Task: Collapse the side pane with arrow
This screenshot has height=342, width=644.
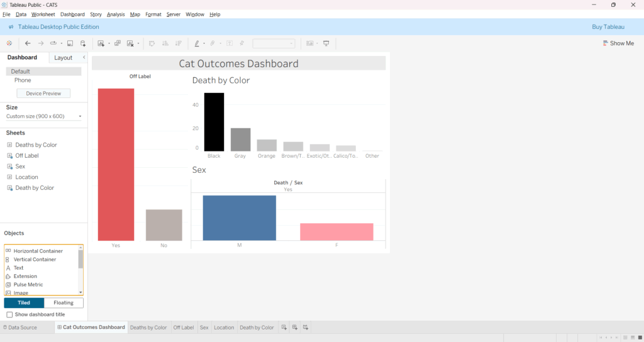Action: coord(84,57)
